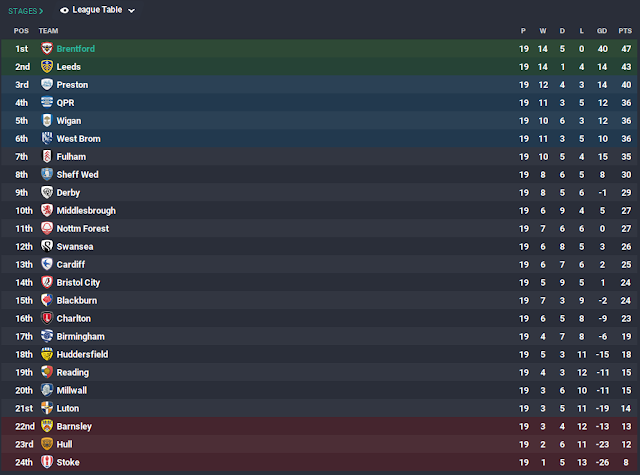
Task: Expand the League Table dropdown arrow
Action: (131, 11)
